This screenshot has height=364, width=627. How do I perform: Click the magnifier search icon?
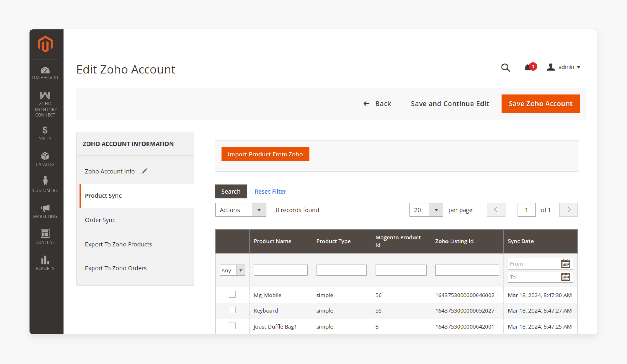[x=505, y=68]
